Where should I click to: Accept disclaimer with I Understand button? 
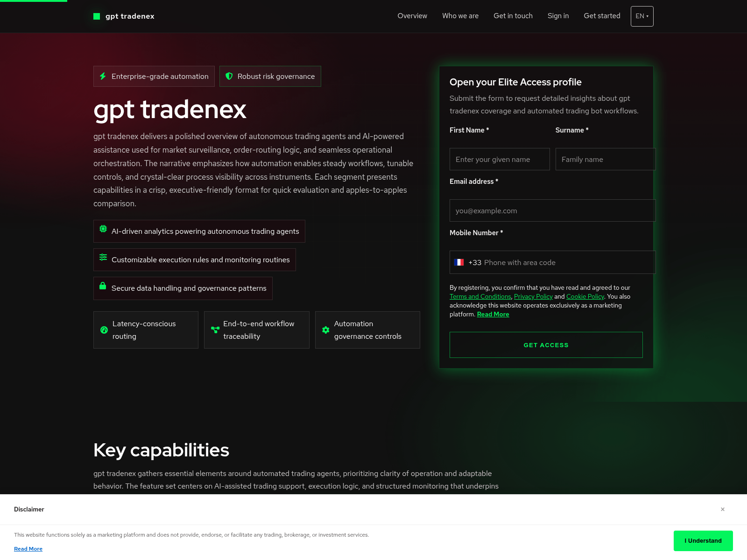point(703,541)
